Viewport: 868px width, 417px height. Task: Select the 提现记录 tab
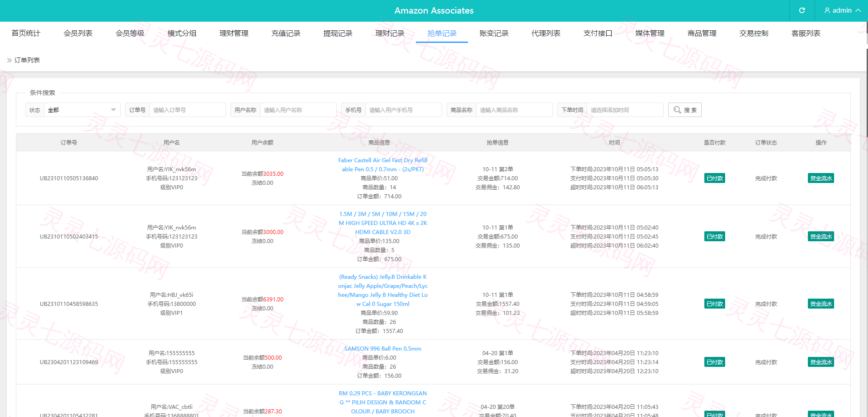click(x=338, y=33)
